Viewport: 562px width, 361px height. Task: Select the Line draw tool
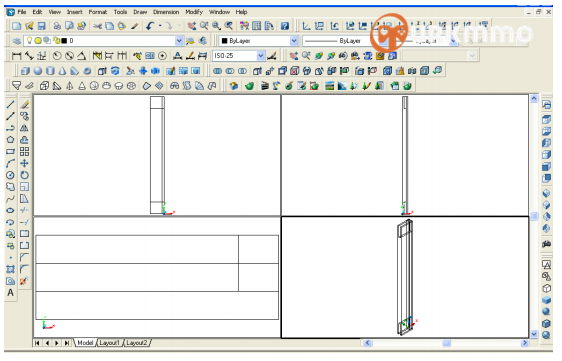pyautogui.click(x=10, y=105)
